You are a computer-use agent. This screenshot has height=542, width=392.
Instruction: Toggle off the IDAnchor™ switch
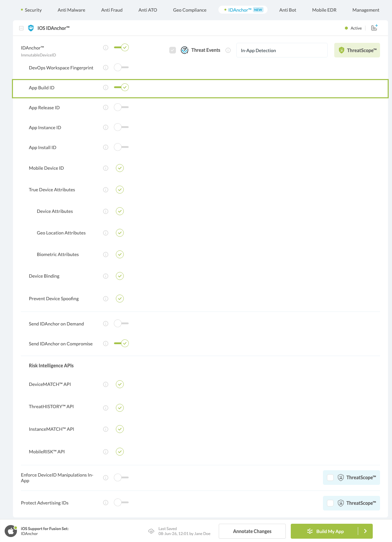coord(121,47)
